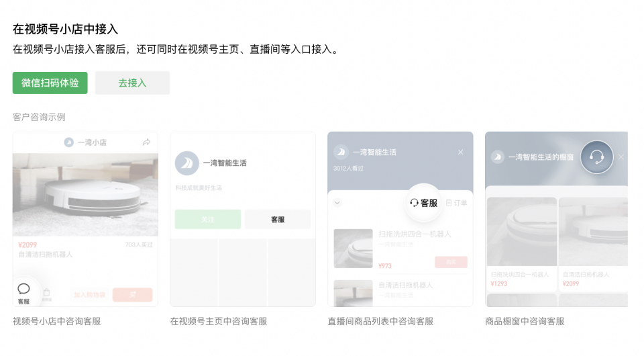
Task: Click the faded 加入购物袋 button
Action: coord(89,295)
